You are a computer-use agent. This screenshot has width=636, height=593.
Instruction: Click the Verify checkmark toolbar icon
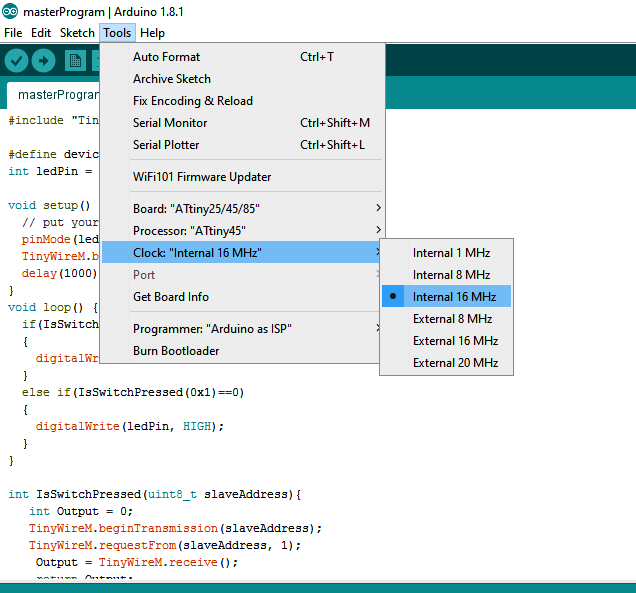pyautogui.click(x=16, y=61)
